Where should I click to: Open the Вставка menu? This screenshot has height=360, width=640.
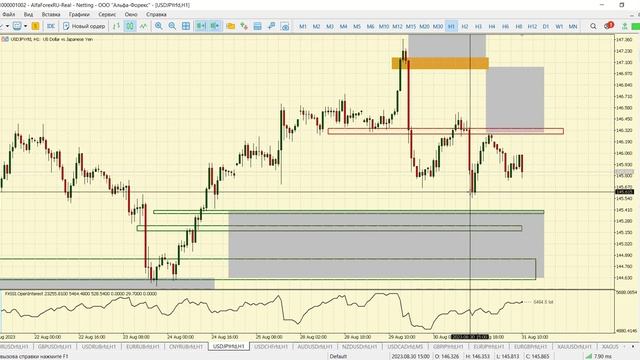(x=51, y=14)
